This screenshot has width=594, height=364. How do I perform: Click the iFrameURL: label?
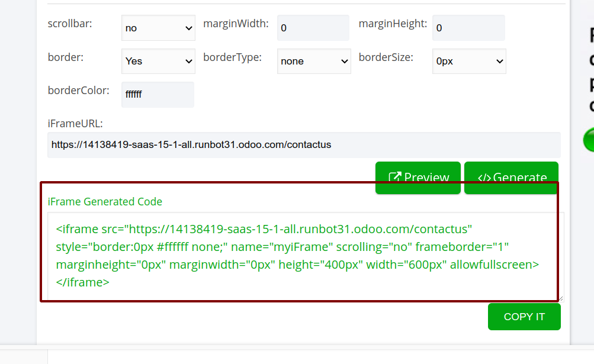pyautogui.click(x=75, y=123)
